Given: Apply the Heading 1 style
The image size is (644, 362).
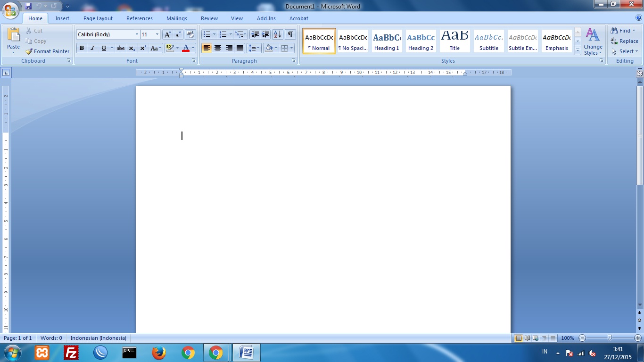Looking at the screenshot, I should (x=387, y=41).
